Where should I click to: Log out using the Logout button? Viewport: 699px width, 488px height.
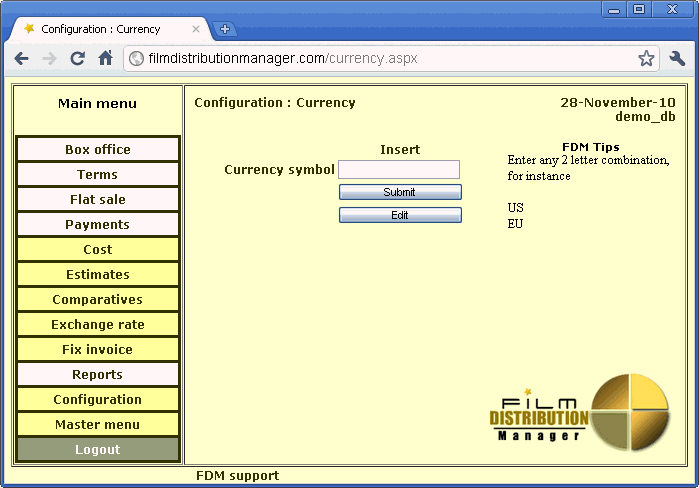pos(98,450)
